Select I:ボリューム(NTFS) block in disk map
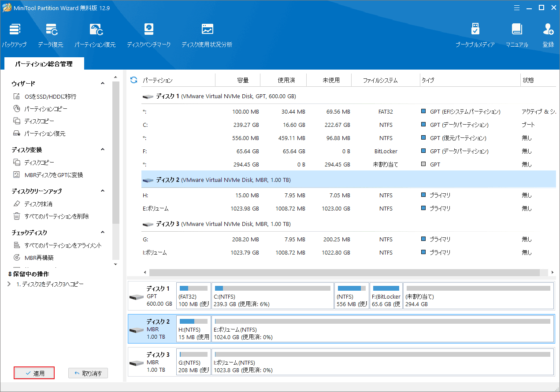Viewport: 560px width, 392px height. point(382,362)
